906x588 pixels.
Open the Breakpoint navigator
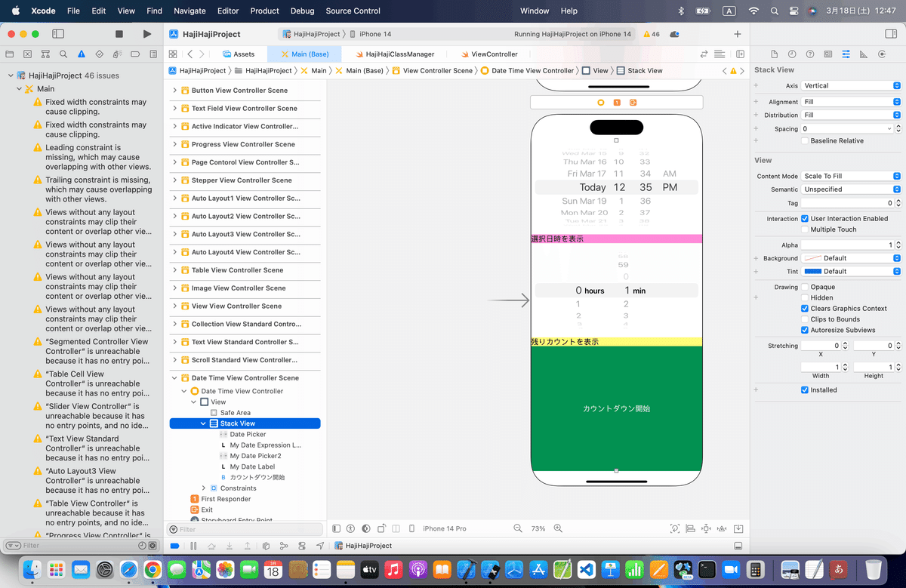pos(136,54)
